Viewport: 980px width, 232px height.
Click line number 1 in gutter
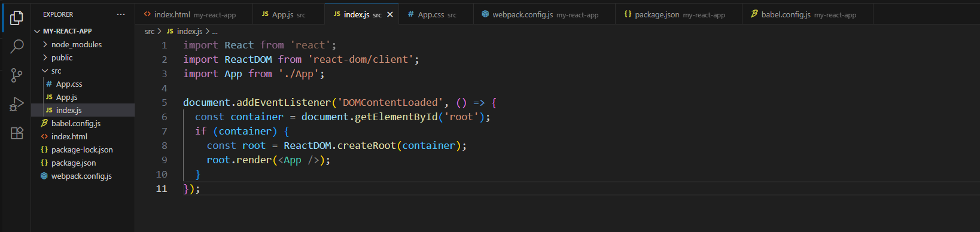click(164, 45)
